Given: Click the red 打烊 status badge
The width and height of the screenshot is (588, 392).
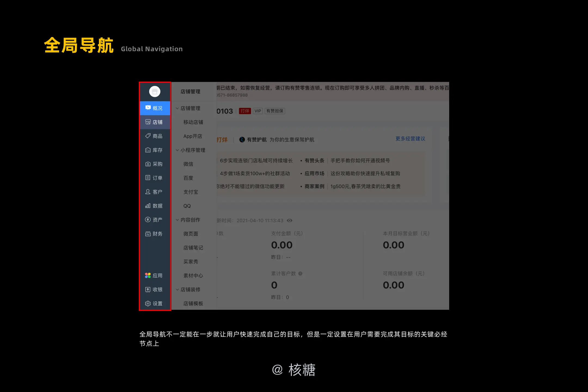Looking at the screenshot, I should [x=245, y=111].
